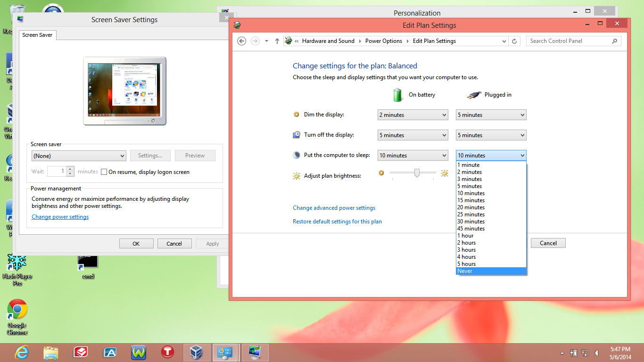Click the Power Options breadcrumb
The image size is (644, 362).
point(384,41)
